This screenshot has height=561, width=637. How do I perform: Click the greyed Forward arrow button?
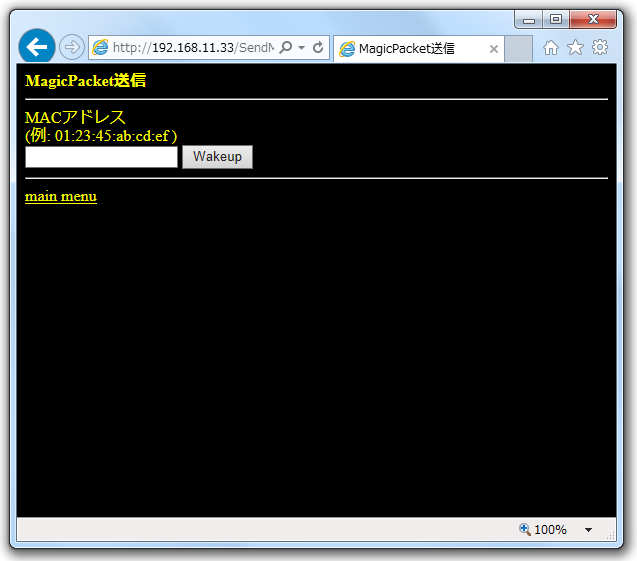click(x=72, y=47)
